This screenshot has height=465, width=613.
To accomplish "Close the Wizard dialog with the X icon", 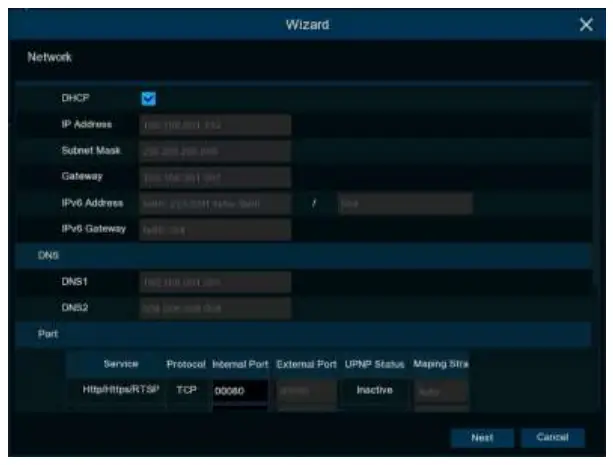I will click(586, 25).
